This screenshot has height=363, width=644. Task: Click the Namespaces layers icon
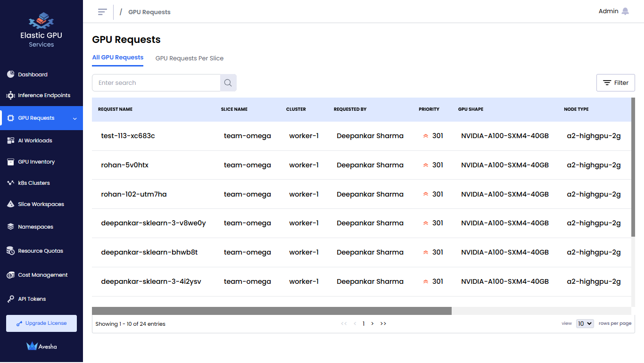11,227
